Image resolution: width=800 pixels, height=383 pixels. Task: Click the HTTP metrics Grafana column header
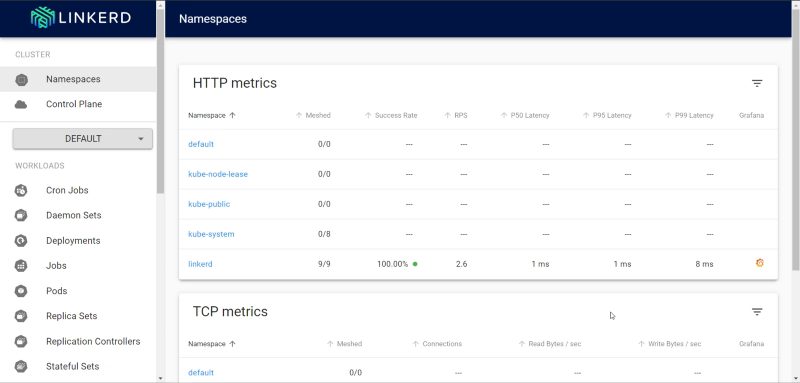(752, 115)
